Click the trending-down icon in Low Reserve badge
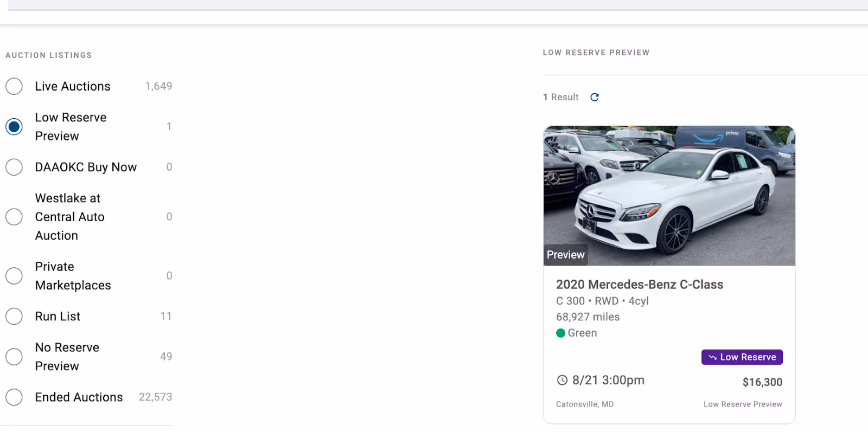The height and width of the screenshot is (432, 868). [713, 357]
